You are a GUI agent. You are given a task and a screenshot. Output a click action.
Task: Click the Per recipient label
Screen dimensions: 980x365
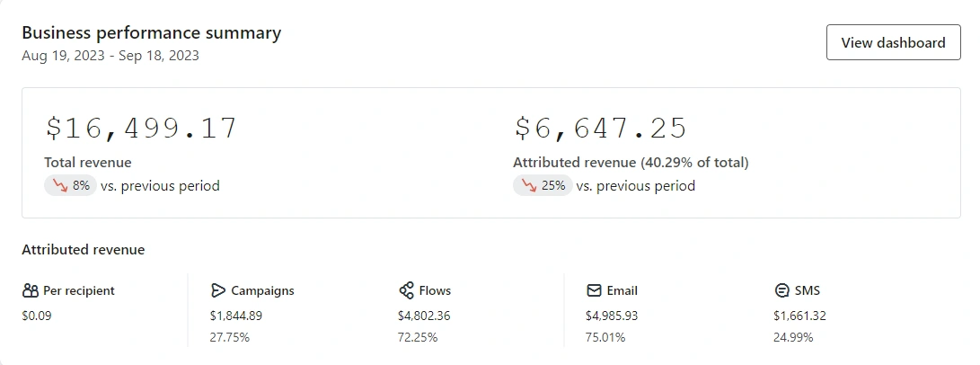click(79, 290)
